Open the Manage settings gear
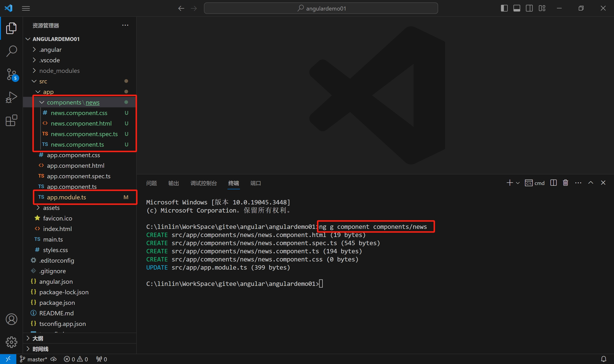Image resolution: width=614 pixels, height=364 pixels. (x=11, y=342)
